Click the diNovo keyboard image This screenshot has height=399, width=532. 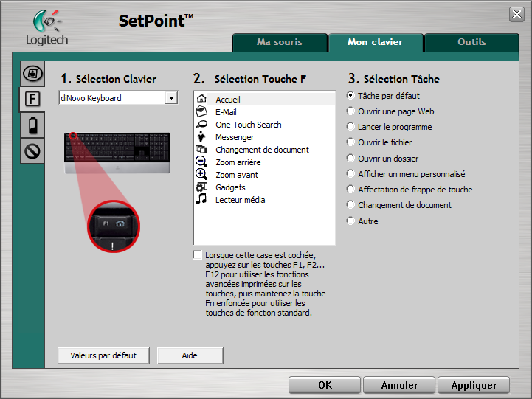point(117,153)
